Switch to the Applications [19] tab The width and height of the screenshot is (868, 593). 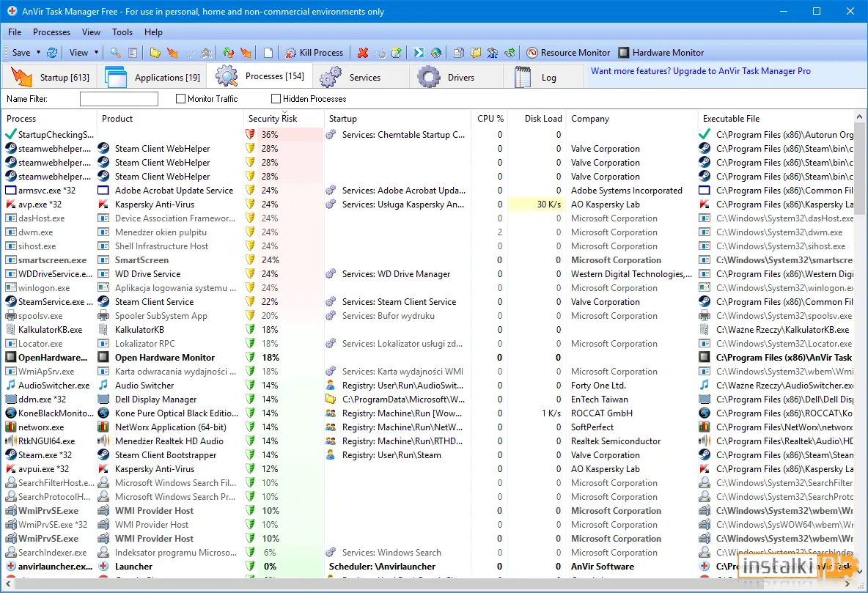tap(153, 77)
